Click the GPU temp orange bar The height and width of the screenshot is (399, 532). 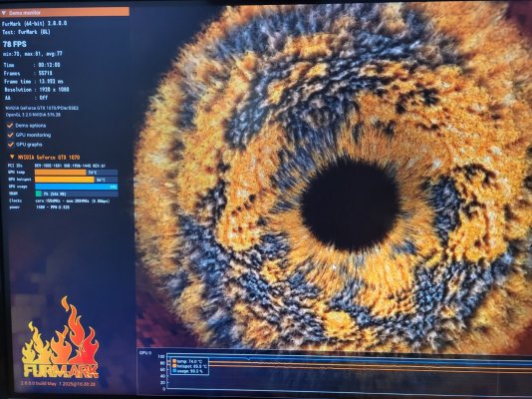coord(61,173)
